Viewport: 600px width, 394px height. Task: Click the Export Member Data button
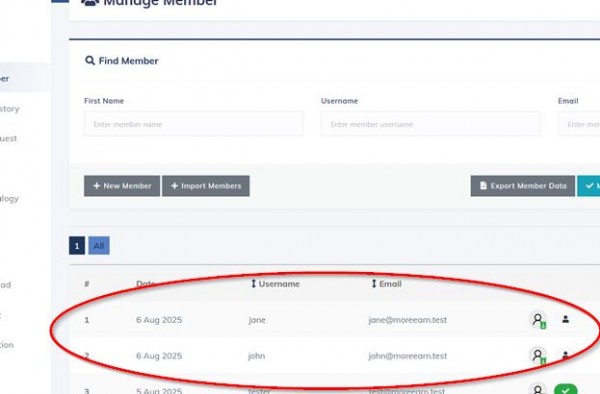coord(523,186)
